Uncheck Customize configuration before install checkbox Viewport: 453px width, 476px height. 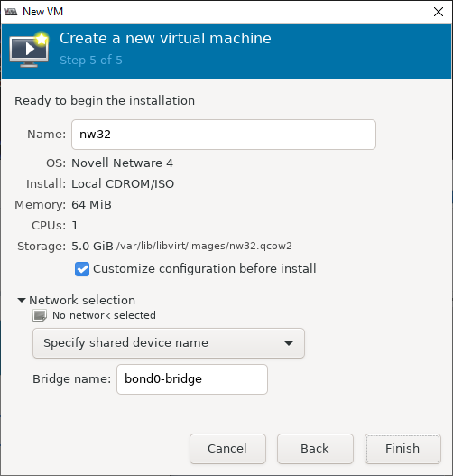coord(82,269)
